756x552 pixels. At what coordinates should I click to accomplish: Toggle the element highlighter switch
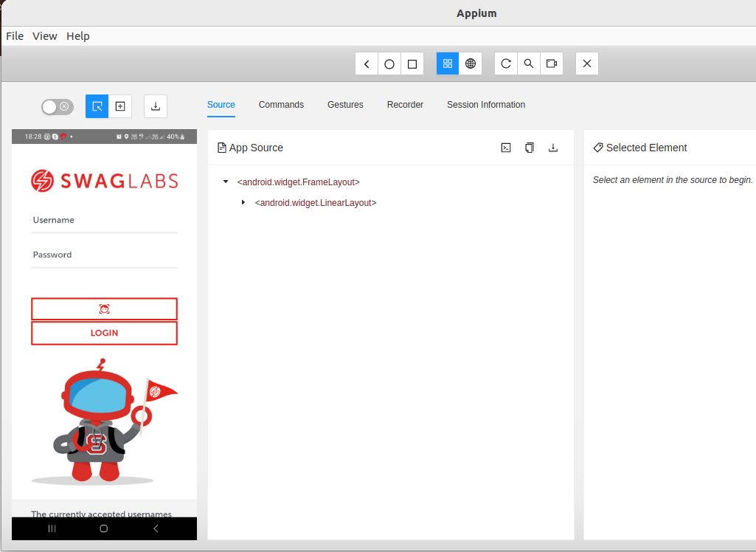pyautogui.click(x=58, y=106)
